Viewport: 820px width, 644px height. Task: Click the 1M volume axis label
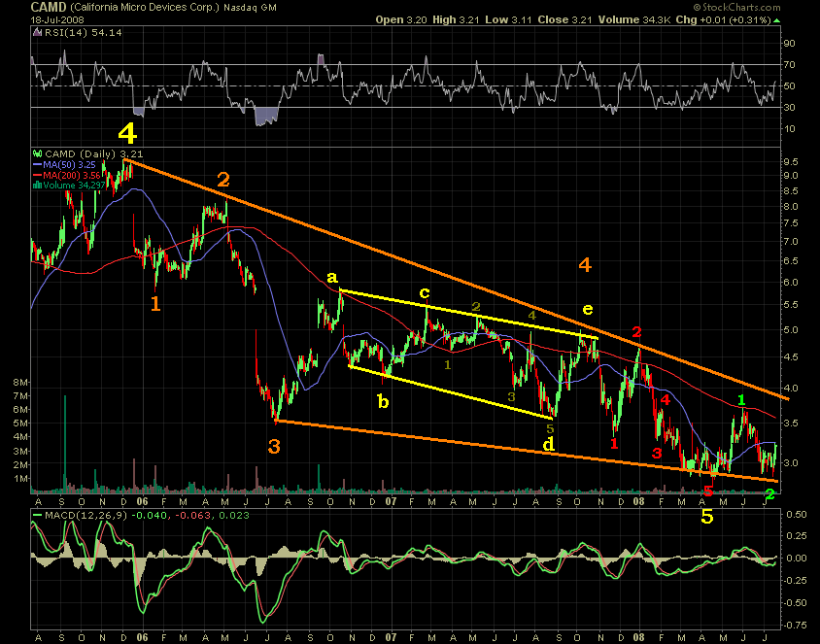click(20, 479)
